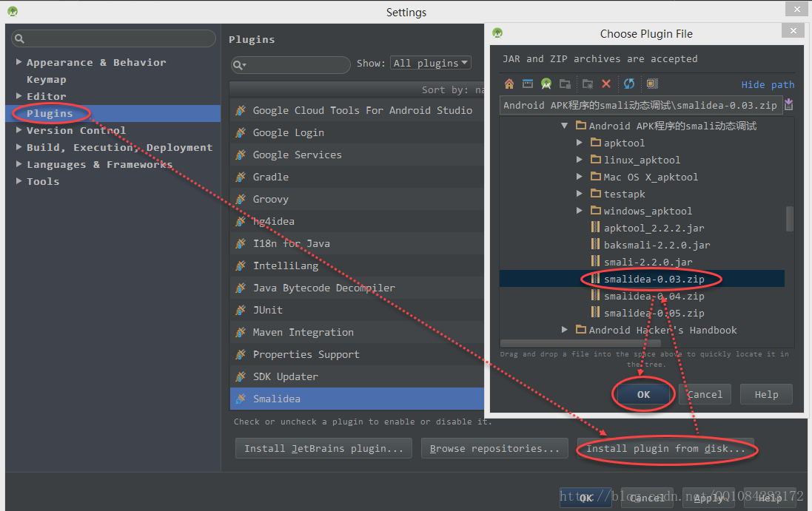812x511 pixels.
Task: Click the search magnifier in plugins search box
Action: pyautogui.click(x=239, y=64)
